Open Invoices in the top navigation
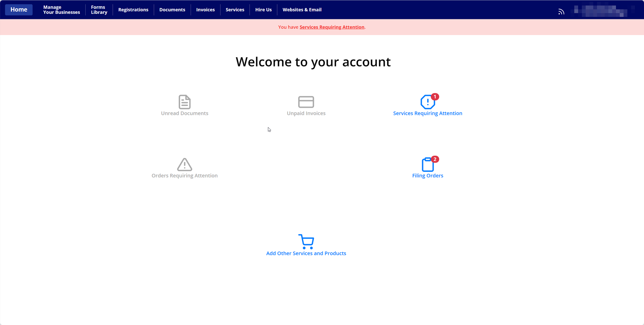Screen dimensions: 644x325 (x=205, y=10)
